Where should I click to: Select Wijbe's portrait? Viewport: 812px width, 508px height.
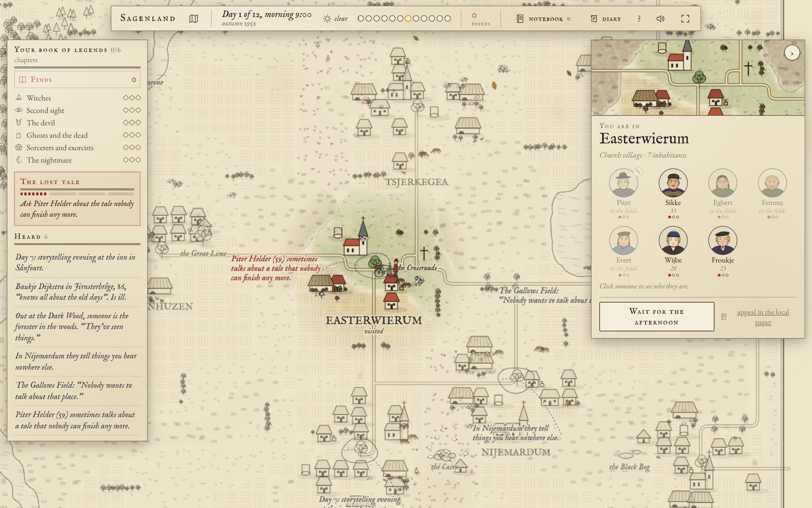point(673,240)
